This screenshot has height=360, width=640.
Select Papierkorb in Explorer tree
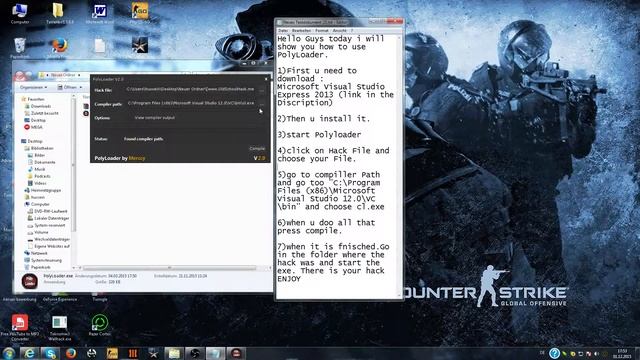tap(38, 267)
